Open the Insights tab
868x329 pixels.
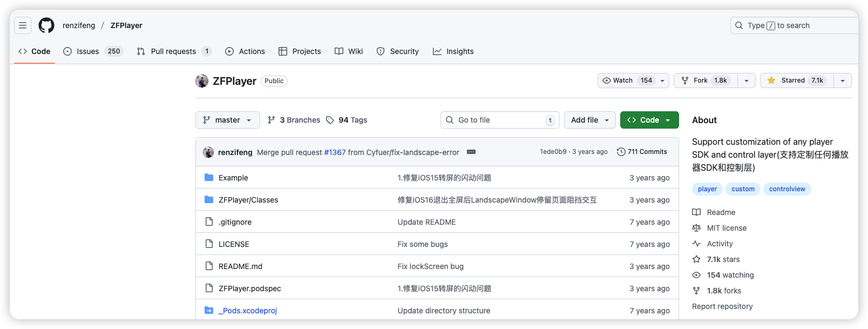(x=453, y=51)
